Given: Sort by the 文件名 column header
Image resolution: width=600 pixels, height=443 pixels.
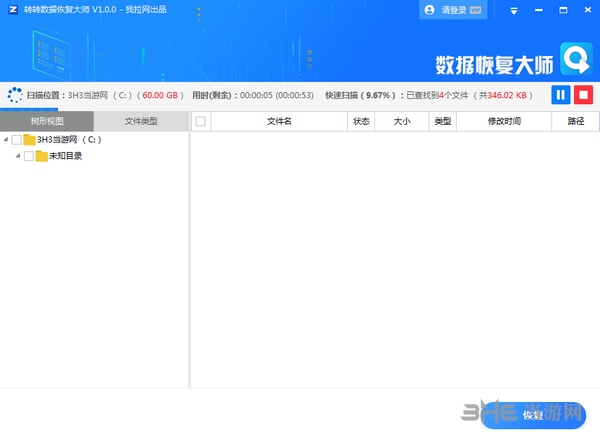Looking at the screenshot, I should coord(279,121).
